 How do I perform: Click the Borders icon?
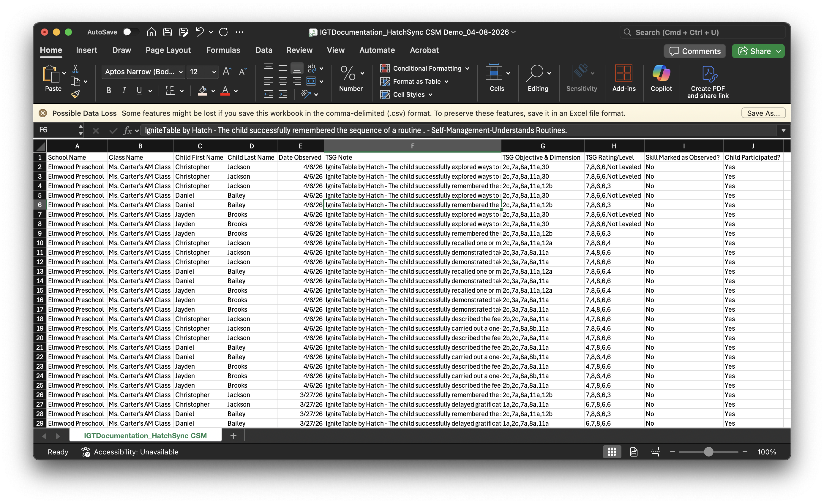171,91
